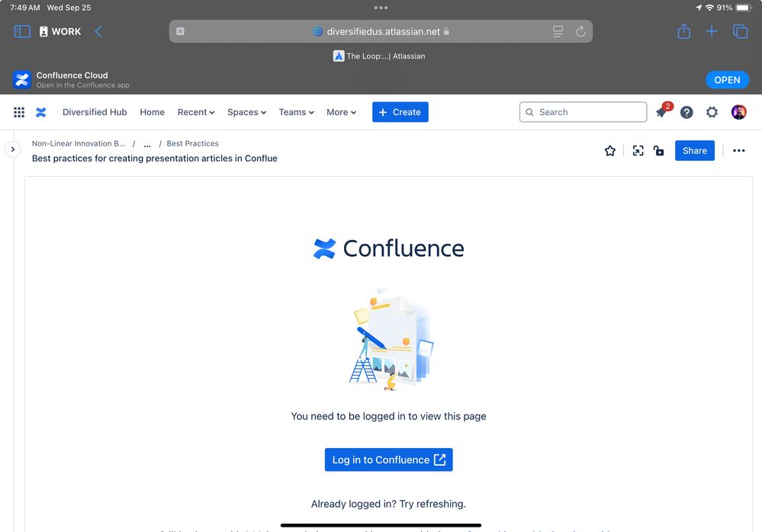Open page restrictions lock icon

(658, 151)
